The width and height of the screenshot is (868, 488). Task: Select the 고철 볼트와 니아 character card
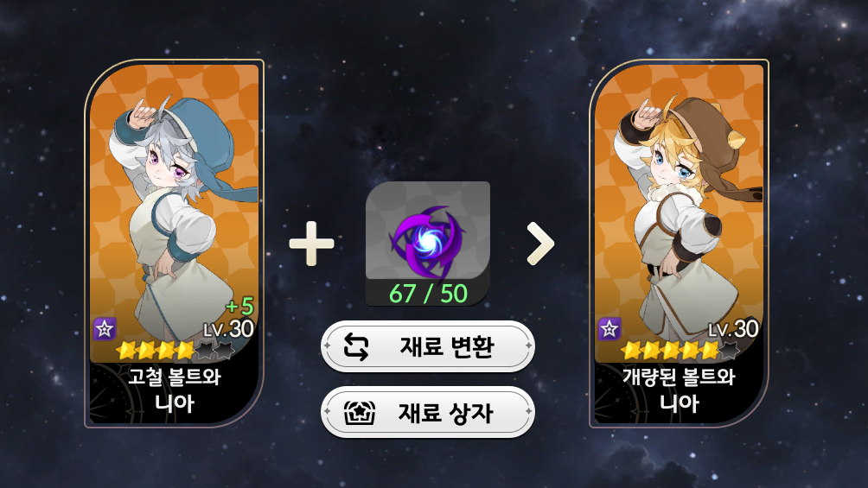click(175, 244)
